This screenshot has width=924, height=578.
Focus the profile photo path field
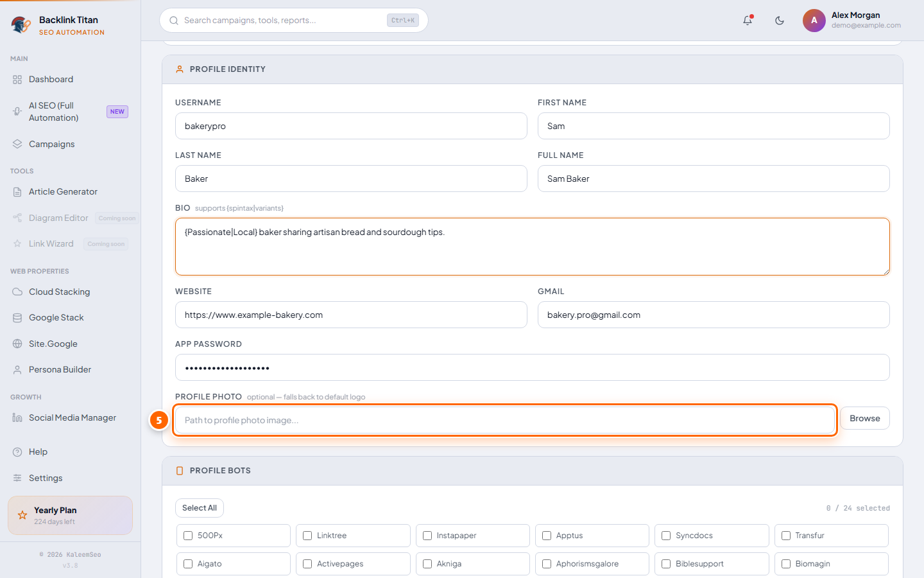(505, 420)
